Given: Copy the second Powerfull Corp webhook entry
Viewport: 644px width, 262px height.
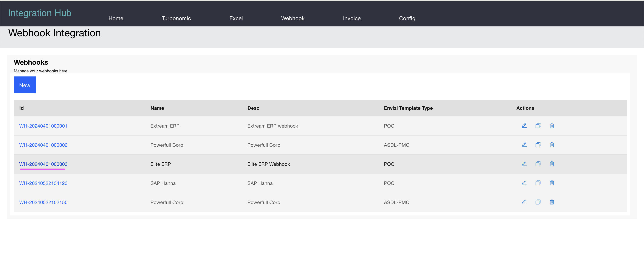Looking at the screenshot, I should pyautogui.click(x=538, y=145).
